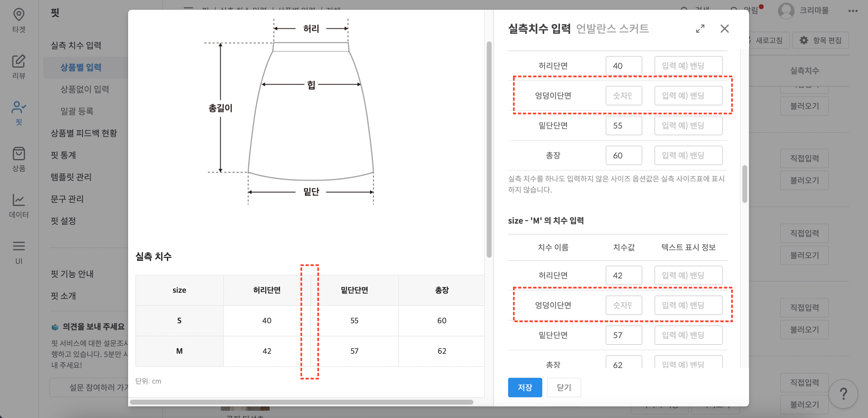Expand the modal to fullscreen via diagonal arrow
Image resolution: width=868 pixels, height=418 pixels.
point(701,29)
